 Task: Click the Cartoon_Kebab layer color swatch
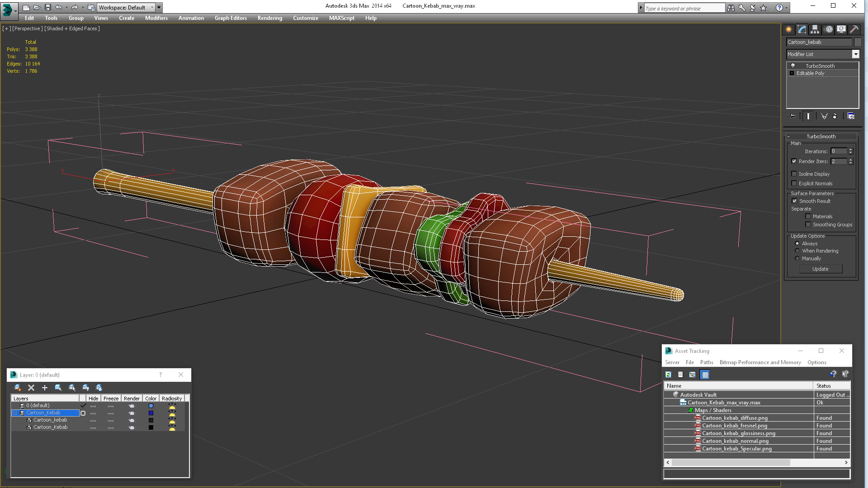pyautogui.click(x=151, y=413)
